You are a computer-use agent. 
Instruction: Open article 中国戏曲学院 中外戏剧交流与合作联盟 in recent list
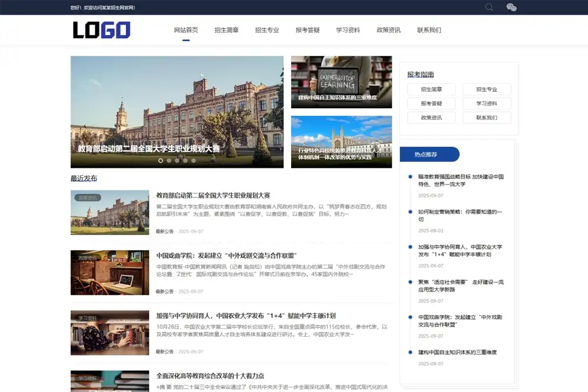point(226,256)
